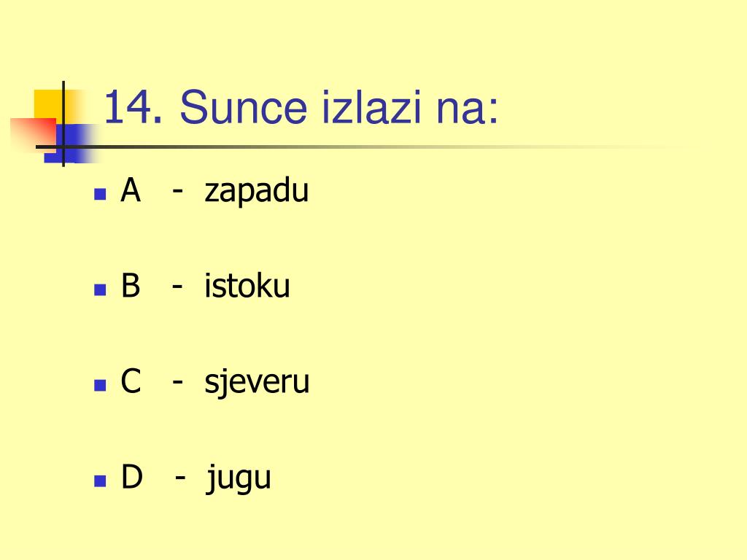Click the word "Sunce" in the title
Image resolution: width=747 pixels, height=560 pixels.
point(243,108)
